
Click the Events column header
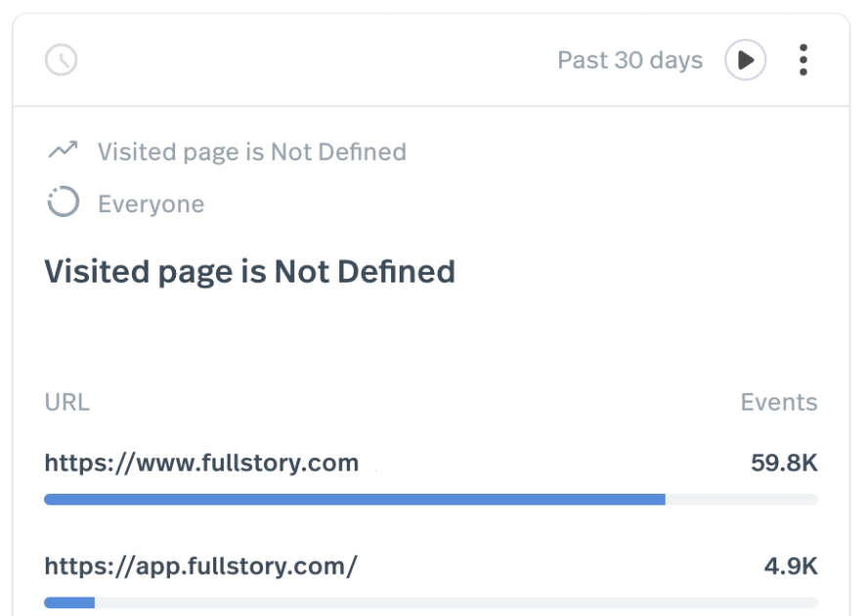coord(778,402)
